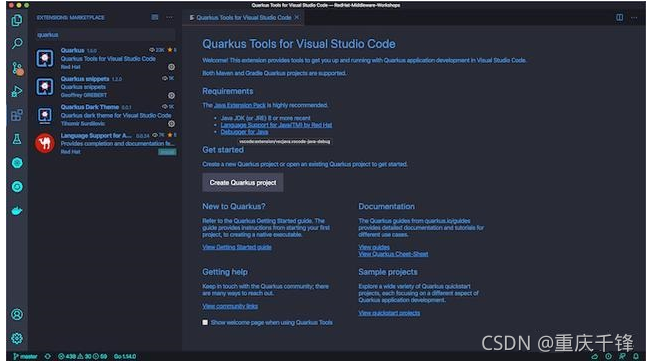The height and width of the screenshot is (362, 650).
Task: Open the Test flask view
Action: 17,139
